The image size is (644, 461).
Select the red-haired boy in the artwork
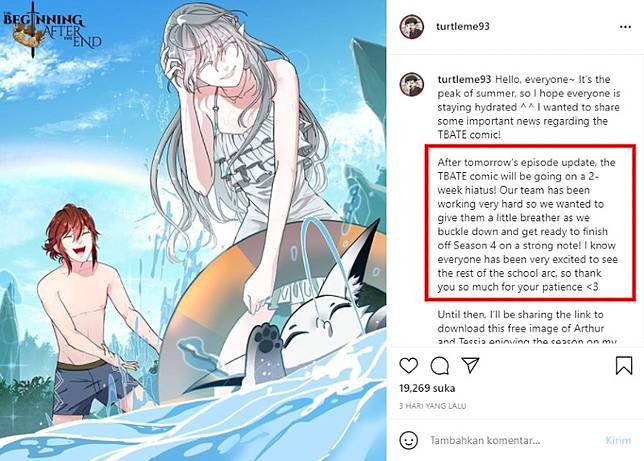click(88, 312)
